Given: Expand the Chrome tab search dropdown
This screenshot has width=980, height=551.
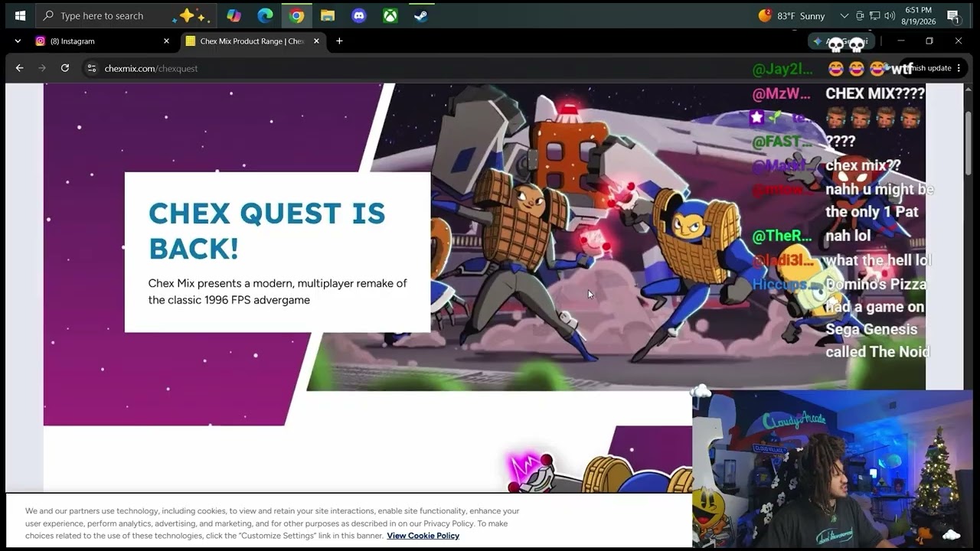Looking at the screenshot, I should pyautogui.click(x=18, y=41).
